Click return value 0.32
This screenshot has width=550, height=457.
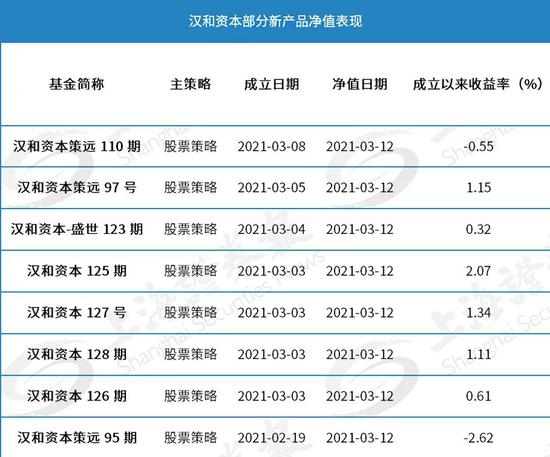[478, 229]
